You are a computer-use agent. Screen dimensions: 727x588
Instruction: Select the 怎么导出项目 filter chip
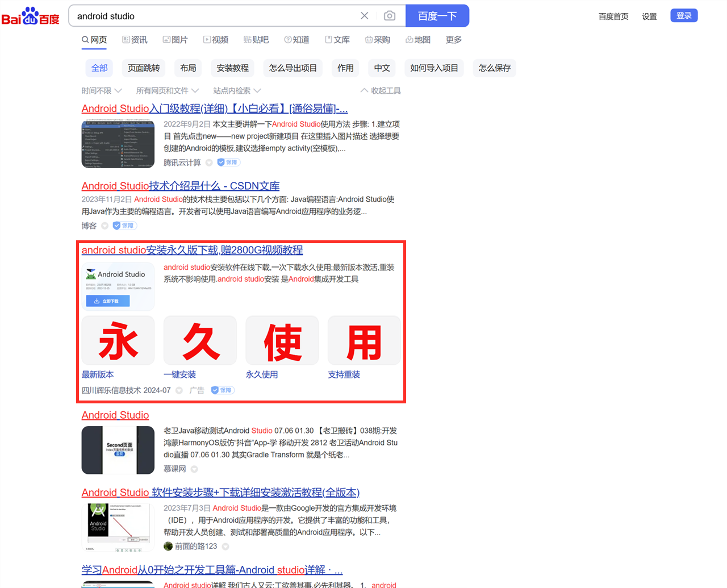pos(293,68)
